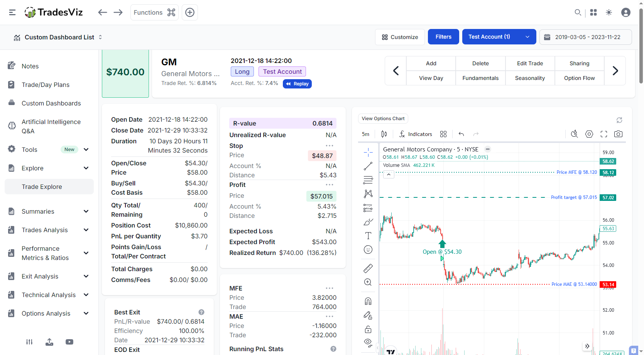644x355 pixels.
Task: Expand the Custom Dashboard List selector
Action: [58, 37]
